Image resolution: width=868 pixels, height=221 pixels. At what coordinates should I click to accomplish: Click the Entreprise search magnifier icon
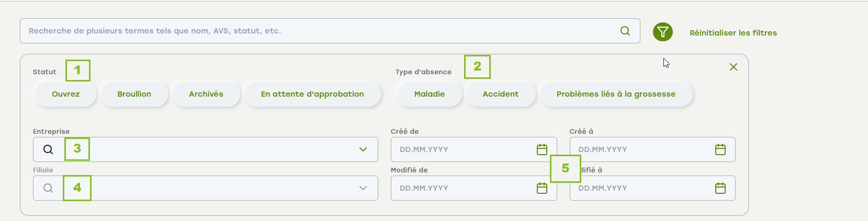pyautogui.click(x=48, y=149)
